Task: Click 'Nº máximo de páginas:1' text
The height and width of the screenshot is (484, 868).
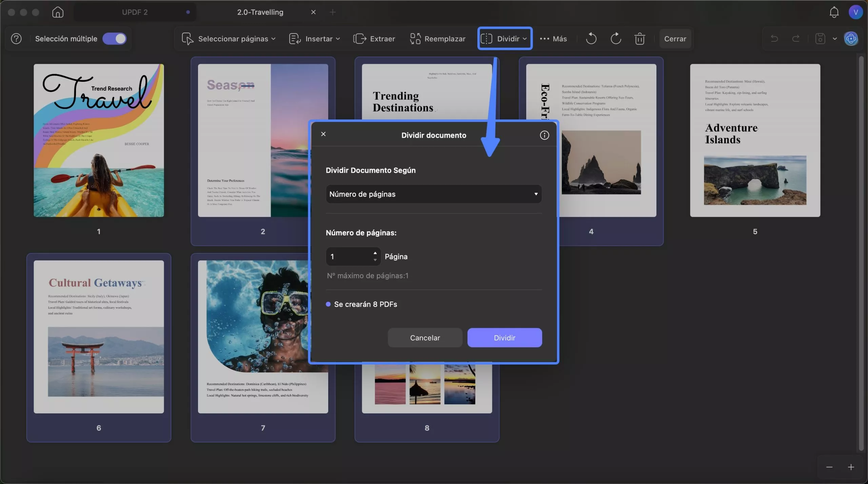Action: [368, 276]
